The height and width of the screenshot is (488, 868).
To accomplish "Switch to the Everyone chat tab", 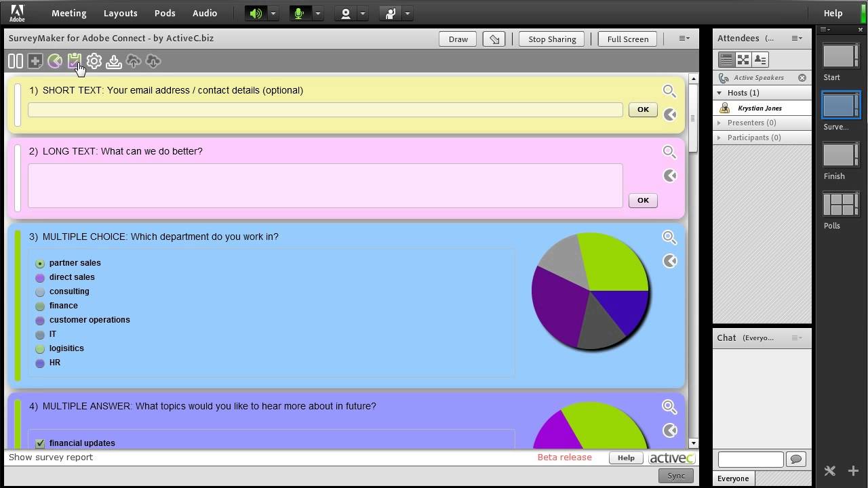I will coord(733,479).
